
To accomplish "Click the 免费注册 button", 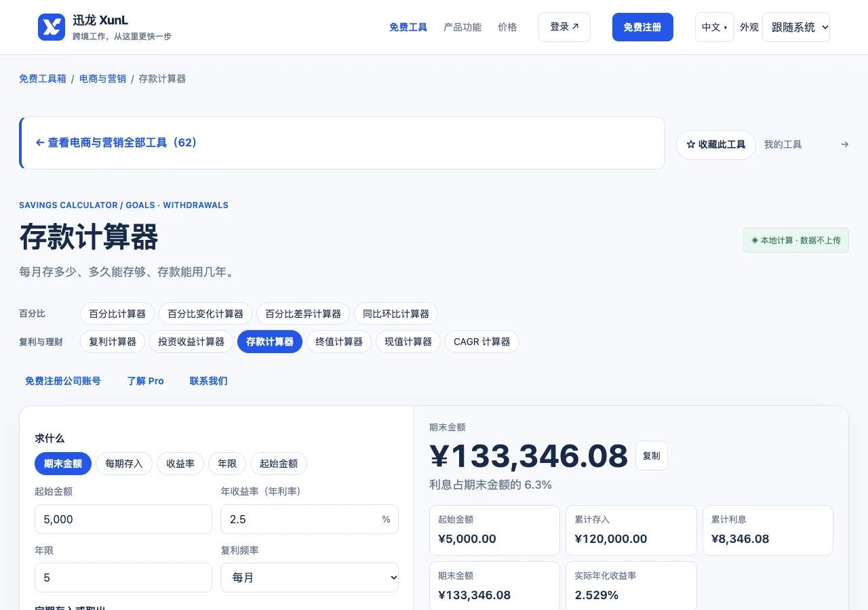I will click(x=643, y=27).
